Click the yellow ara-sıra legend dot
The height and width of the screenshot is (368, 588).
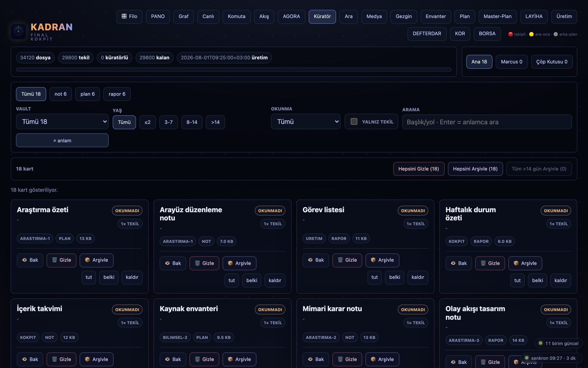pos(531,34)
